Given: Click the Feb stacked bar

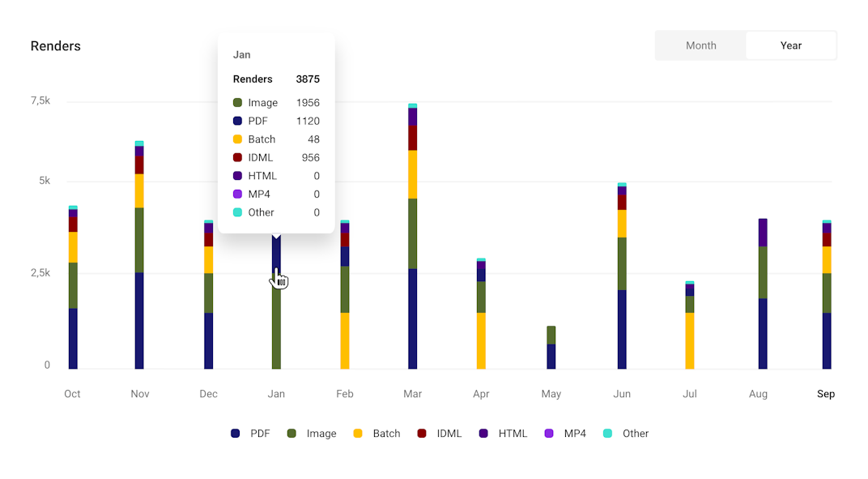Looking at the screenshot, I should 345,294.
